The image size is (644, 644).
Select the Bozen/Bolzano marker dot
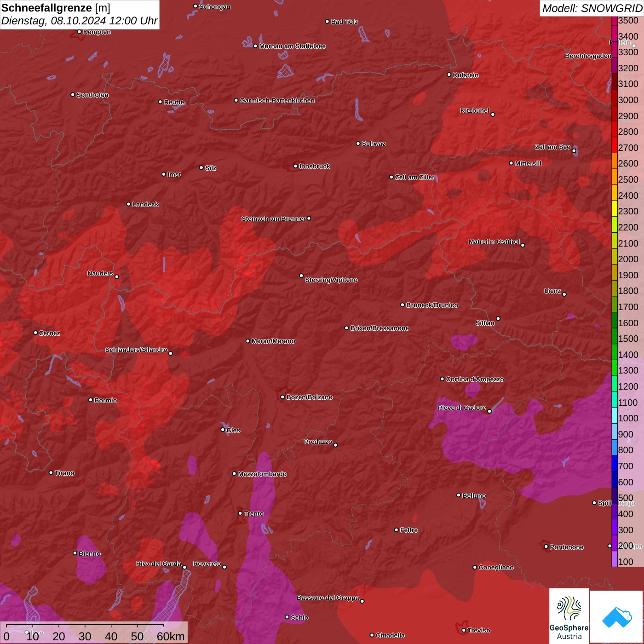pyautogui.click(x=283, y=397)
